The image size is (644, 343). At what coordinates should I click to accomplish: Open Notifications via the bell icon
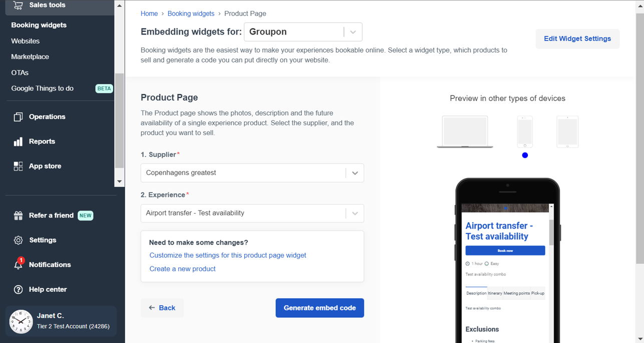click(18, 264)
